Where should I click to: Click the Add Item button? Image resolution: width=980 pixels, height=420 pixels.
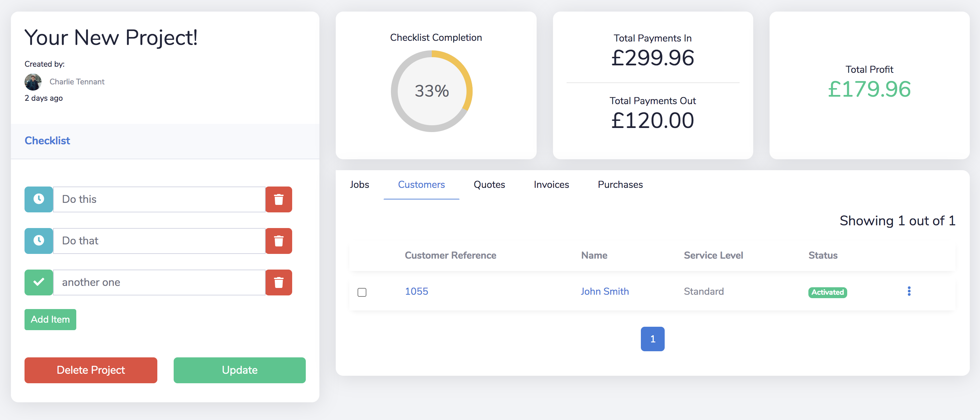pyautogui.click(x=50, y=319)
